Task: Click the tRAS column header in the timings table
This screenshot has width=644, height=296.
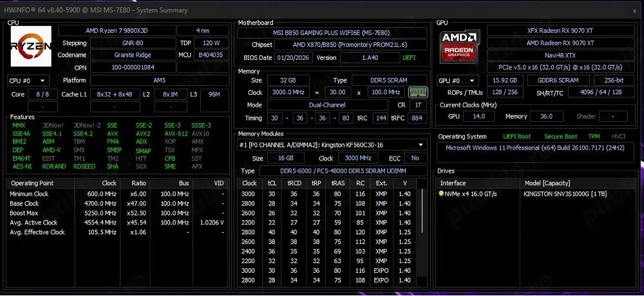Action: pos(338,183)
